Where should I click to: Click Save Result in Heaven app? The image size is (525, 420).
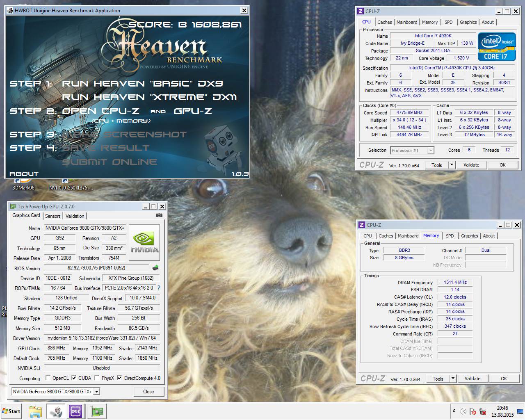(105, 148)
